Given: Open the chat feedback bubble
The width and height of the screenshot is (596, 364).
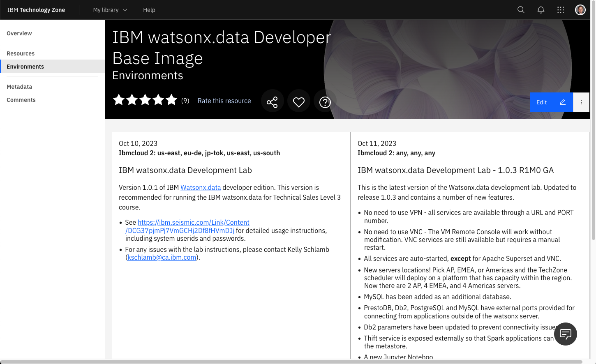Looking at the screenshot, I should [x=566, y=334].
